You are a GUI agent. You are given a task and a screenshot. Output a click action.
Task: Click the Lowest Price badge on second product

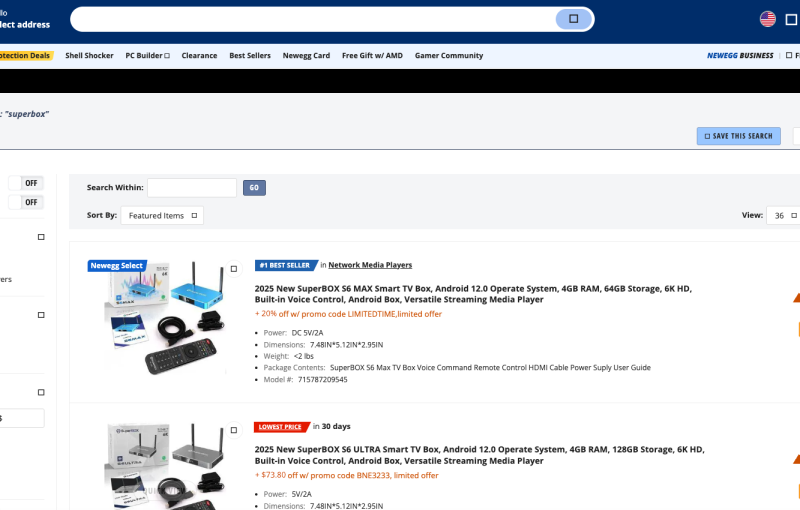pos(281,426)
